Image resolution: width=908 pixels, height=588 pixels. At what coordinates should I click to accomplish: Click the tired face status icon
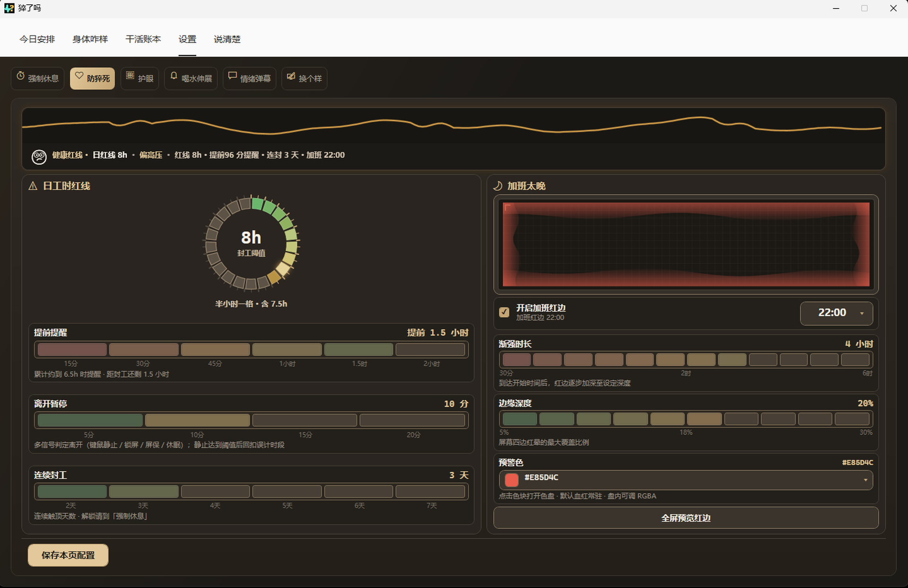point(39,156)
